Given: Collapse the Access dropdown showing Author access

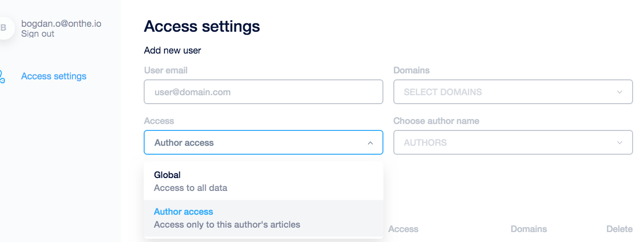Looking at the screenshot, I should click(x=264, y=142).
